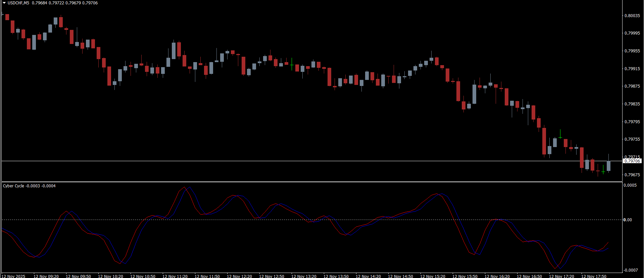The width and height of the screenshot is (644, 278).
Task: Click the 0.79915 price scale label
Action: pyautogui.click(x=632, y=69)
